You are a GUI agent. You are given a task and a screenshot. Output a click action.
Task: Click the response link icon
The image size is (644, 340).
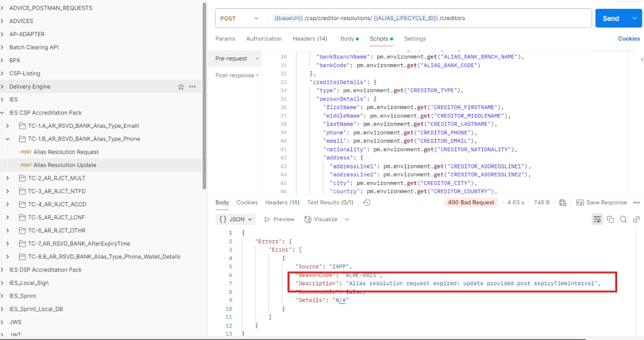click(x=636, y=219)
